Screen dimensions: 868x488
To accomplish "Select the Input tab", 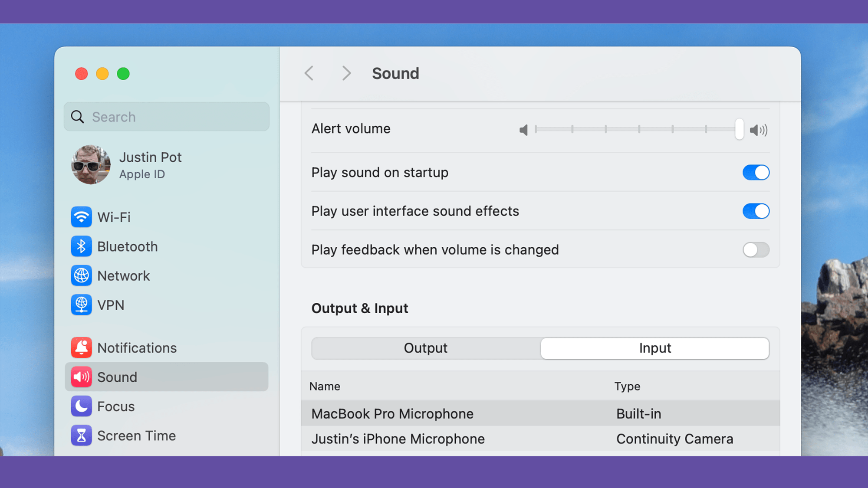I will [654, 348].
